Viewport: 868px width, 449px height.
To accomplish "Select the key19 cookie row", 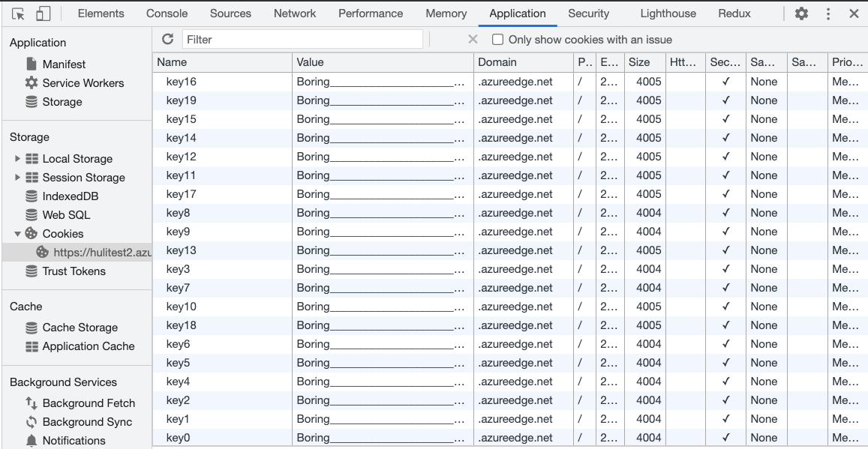I will click(x=510, y=100).
